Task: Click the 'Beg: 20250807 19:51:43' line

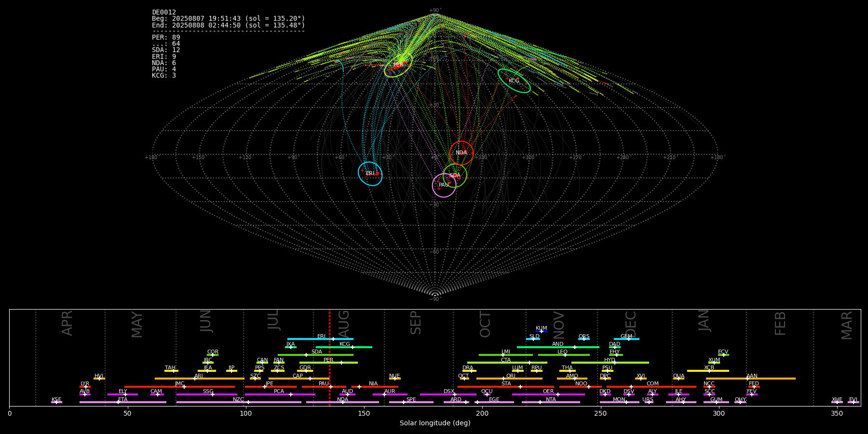Action: point(229,19)
